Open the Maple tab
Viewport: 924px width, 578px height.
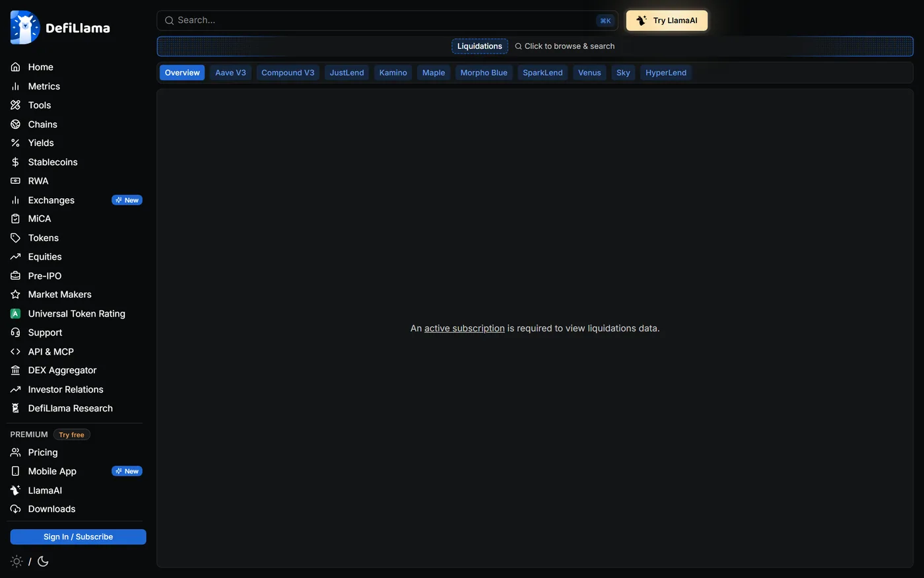coord(434,73)
